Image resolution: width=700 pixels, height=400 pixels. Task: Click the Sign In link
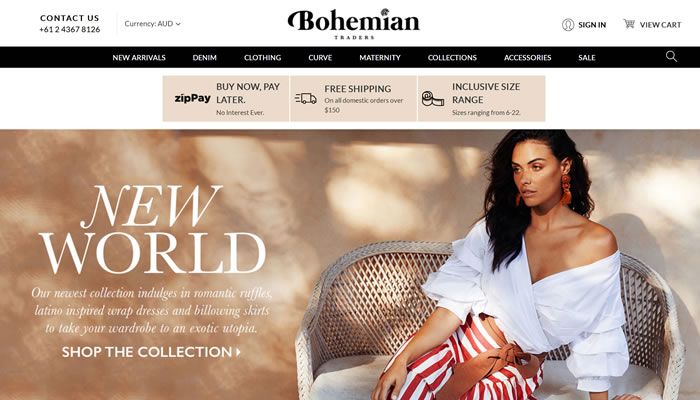[592, 25]
